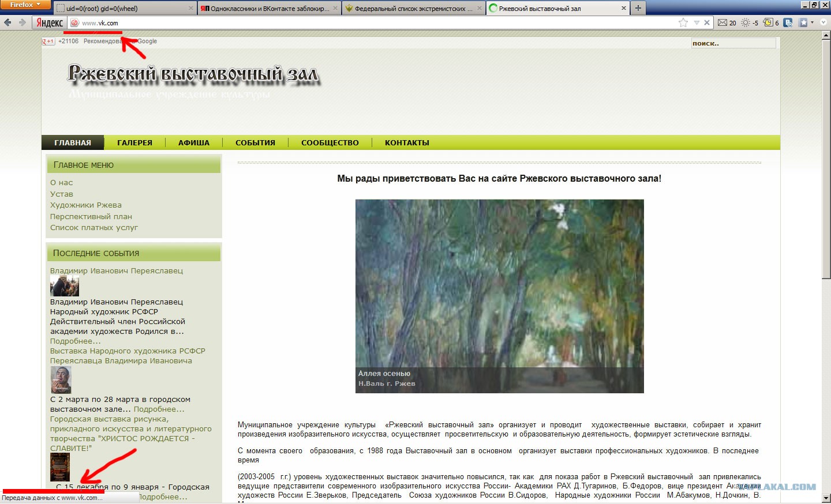Open the Владимир Иванович Переяславец event link
Viewport: 831px width, 504px height.
point(117,270)
